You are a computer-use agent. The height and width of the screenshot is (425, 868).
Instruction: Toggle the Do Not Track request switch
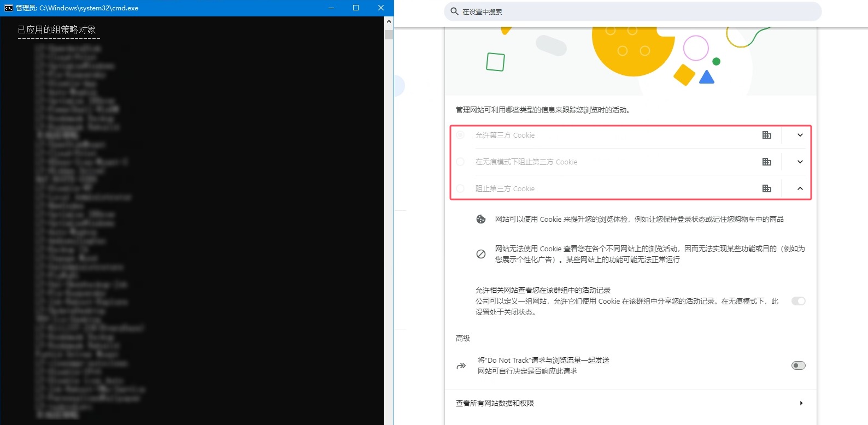(x=798, y=365)
